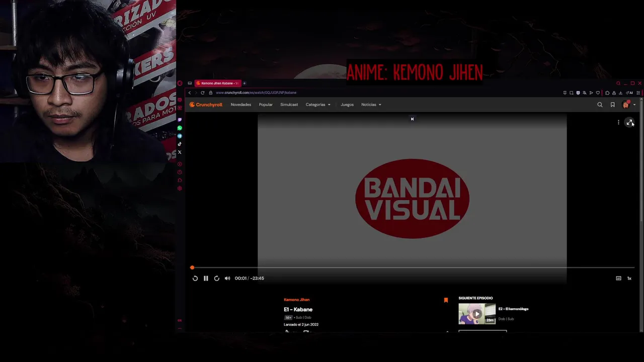
Task: Open the E2 - El kemonólogo title
Action: [513, 309]
